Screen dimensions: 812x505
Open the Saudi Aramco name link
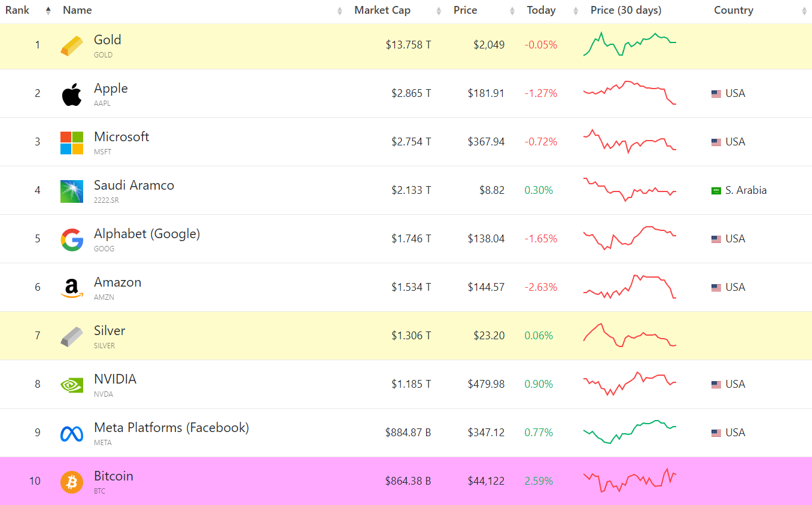click(x=134, y=185)
